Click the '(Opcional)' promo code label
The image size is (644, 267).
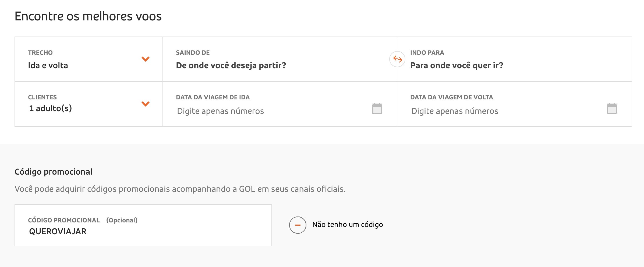pos(122,220)
